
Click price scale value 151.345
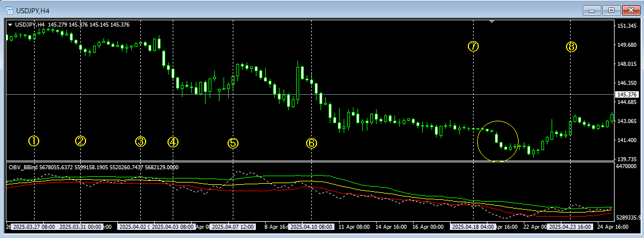tap(627, 26)
